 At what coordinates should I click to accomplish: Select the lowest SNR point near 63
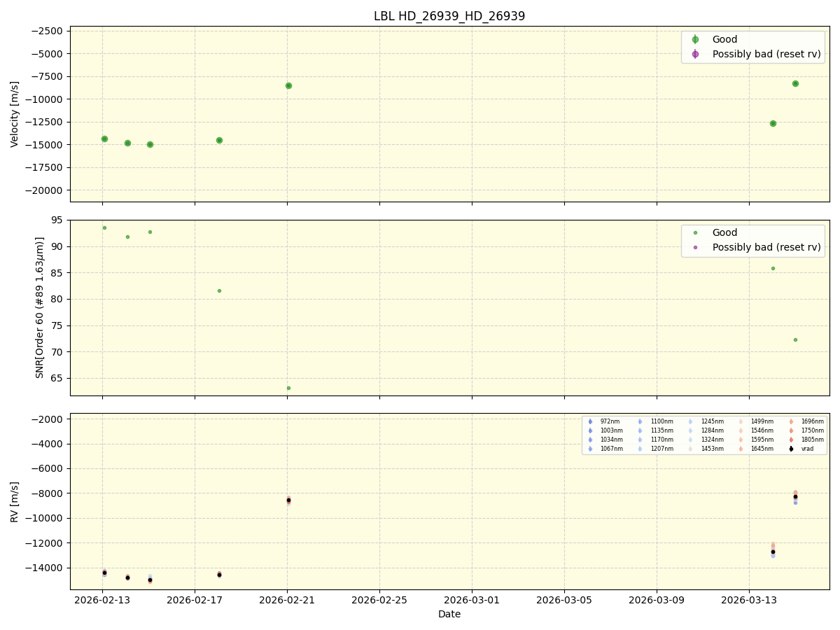(288, 388)
